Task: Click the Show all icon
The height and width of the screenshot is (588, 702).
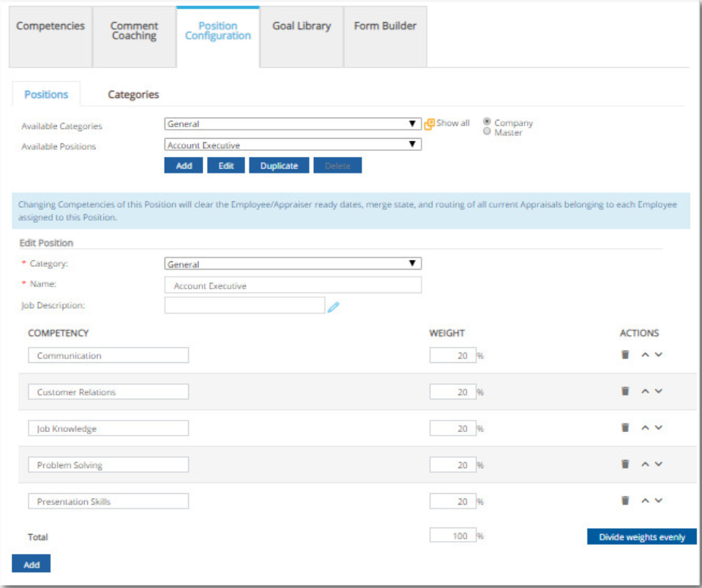Action: (429, 124)
